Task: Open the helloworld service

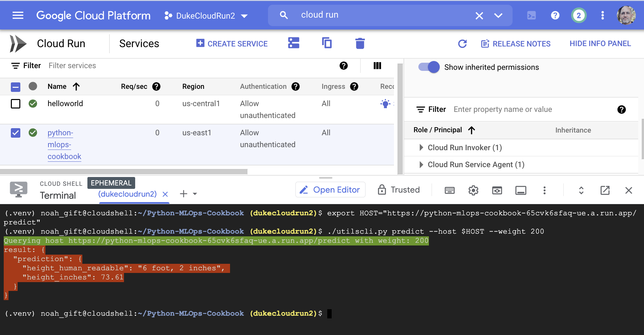Action: 65,103
